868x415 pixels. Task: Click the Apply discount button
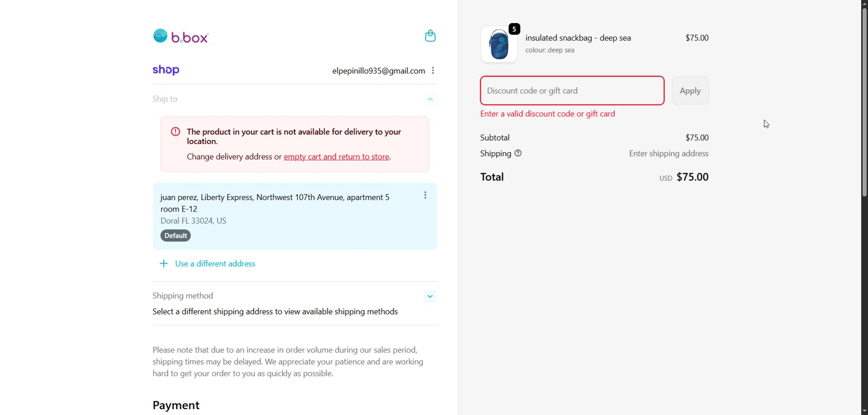690,91
